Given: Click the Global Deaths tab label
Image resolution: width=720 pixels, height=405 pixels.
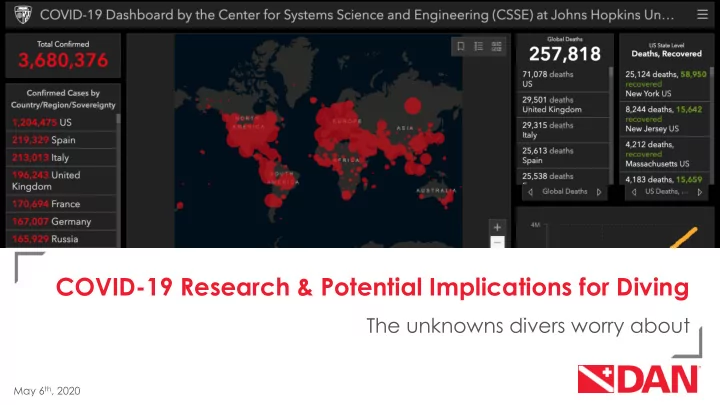Looking at the screenshot, I should [564, 191].
